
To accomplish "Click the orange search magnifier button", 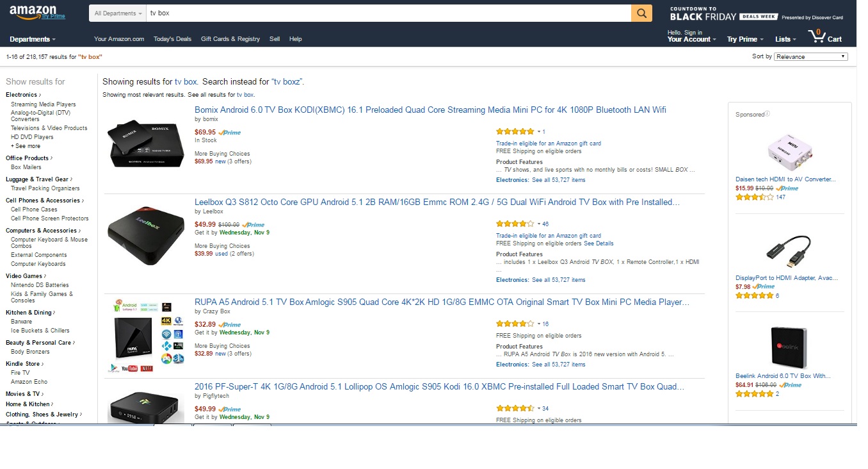I will [641, 13].
